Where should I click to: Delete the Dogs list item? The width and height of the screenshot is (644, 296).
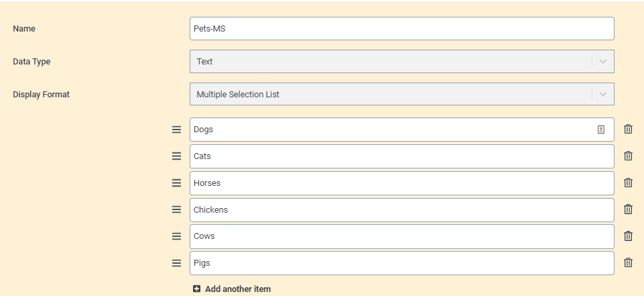click(628, 129)
